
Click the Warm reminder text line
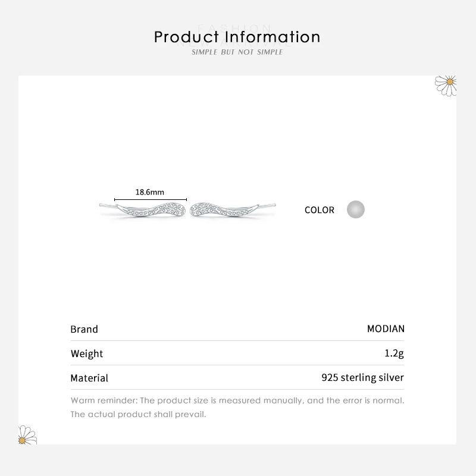point(237,400)
